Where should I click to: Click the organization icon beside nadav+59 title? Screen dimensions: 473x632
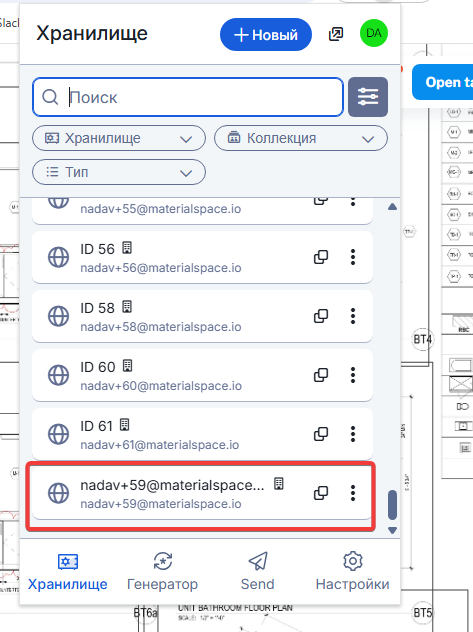[x=279, y=483]
